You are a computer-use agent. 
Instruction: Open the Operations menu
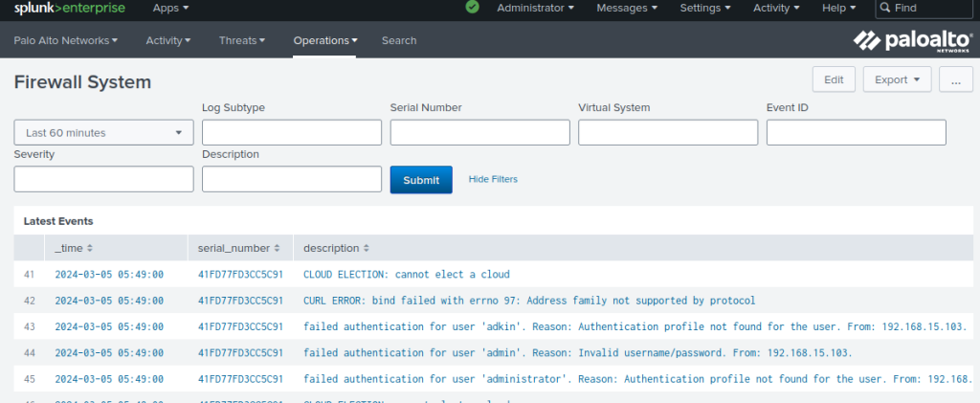tap(325, 40)
